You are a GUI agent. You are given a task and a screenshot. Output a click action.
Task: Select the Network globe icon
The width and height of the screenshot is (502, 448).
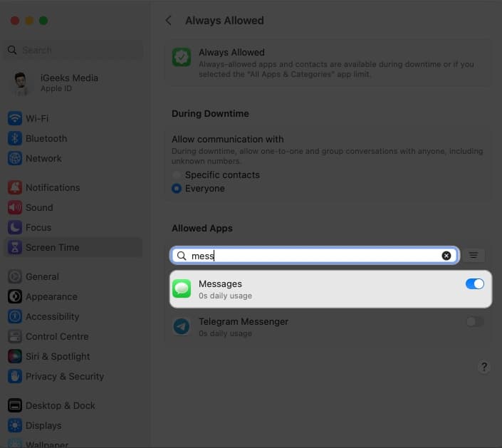(15, 158)
